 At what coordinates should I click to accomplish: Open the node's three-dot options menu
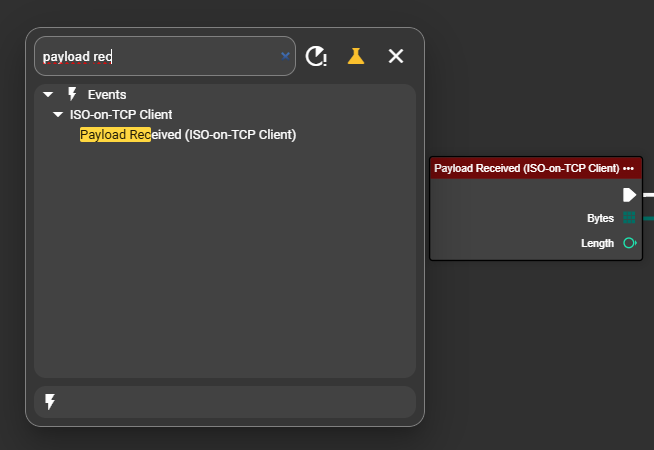[628, 169]
